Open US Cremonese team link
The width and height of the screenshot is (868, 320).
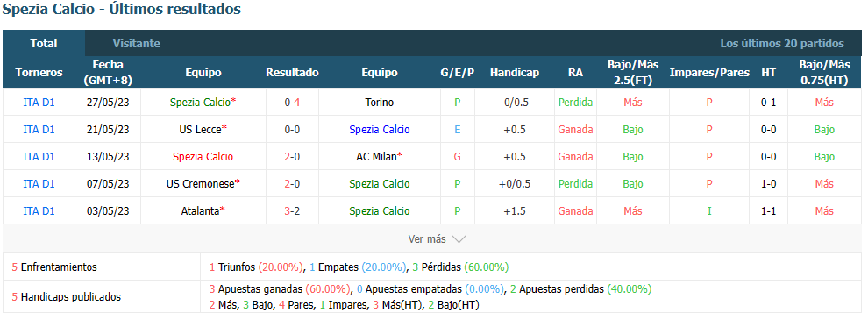[x=201, y=184]
